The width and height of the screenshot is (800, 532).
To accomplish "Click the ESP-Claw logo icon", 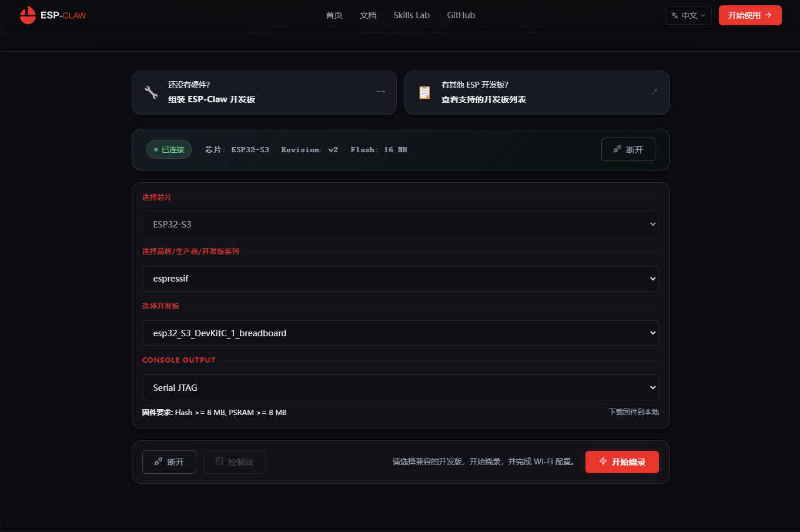I will point(28,15).
